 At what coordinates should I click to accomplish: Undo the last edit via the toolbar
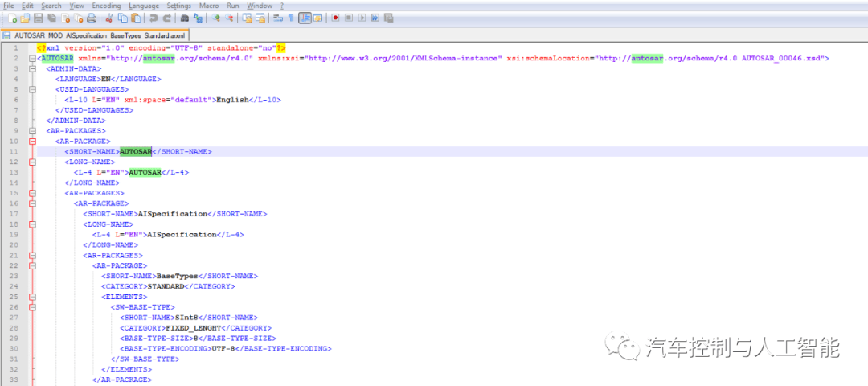click(x=154, y=18)
